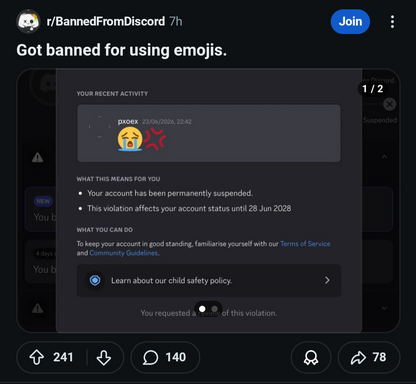
Task: Click the shield icon beside child safety policy
Action: 95,280
